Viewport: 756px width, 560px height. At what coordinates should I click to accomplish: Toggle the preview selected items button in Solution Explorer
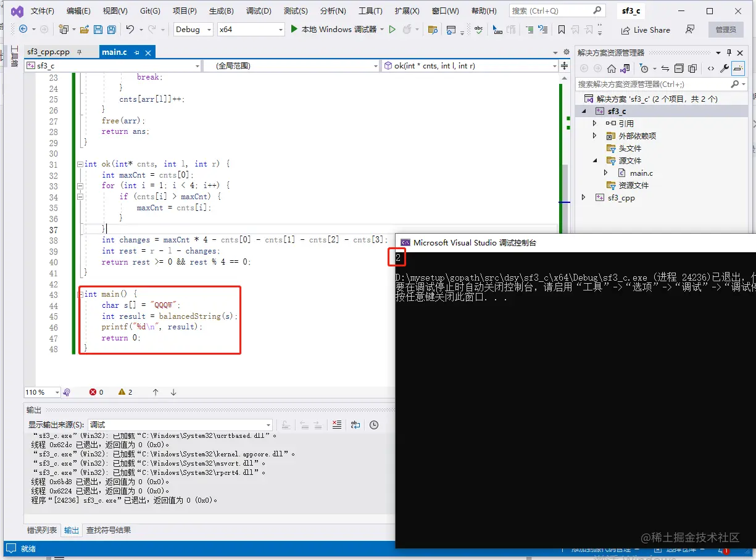point(738,68)
